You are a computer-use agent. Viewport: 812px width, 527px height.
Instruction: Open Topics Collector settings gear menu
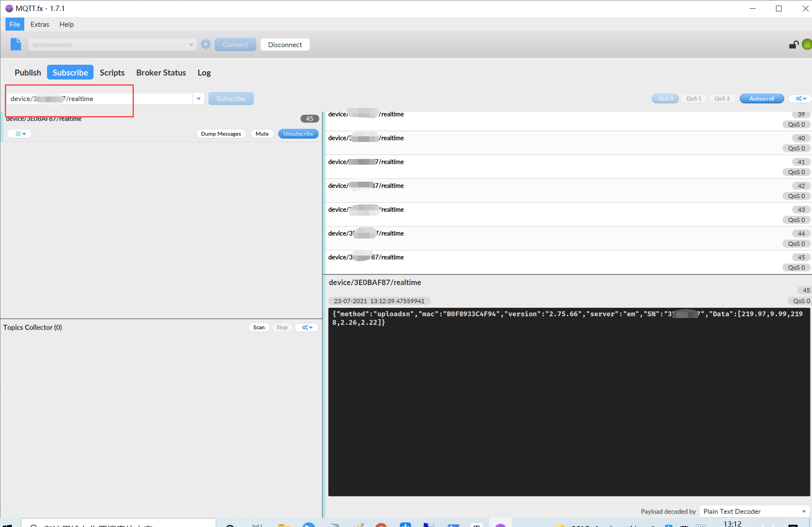(x=307, y=327)
